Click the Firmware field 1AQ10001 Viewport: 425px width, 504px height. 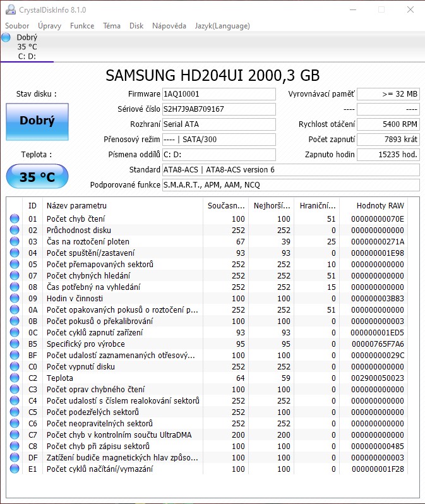coord(219,94)
